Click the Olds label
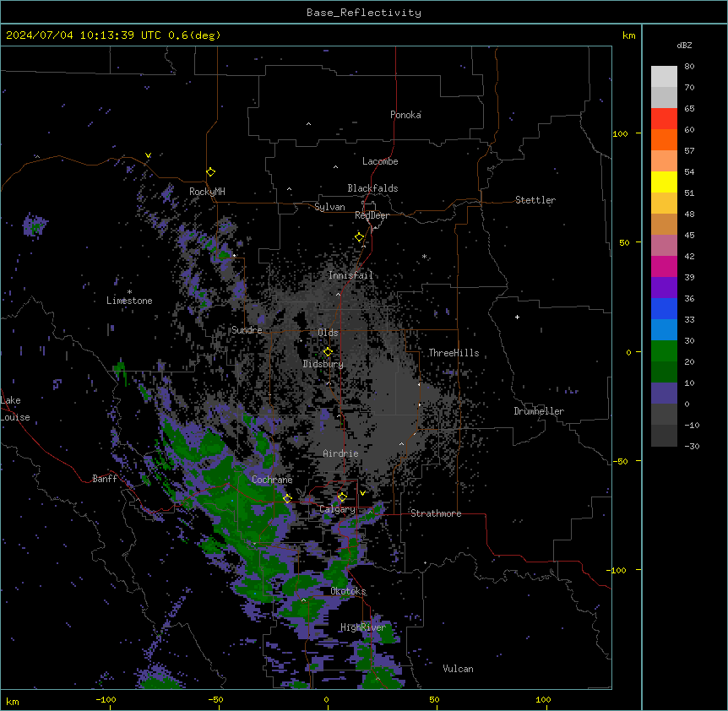Image resolution: width=728 pixels, height=711 pixels. [x=328, y=333]
